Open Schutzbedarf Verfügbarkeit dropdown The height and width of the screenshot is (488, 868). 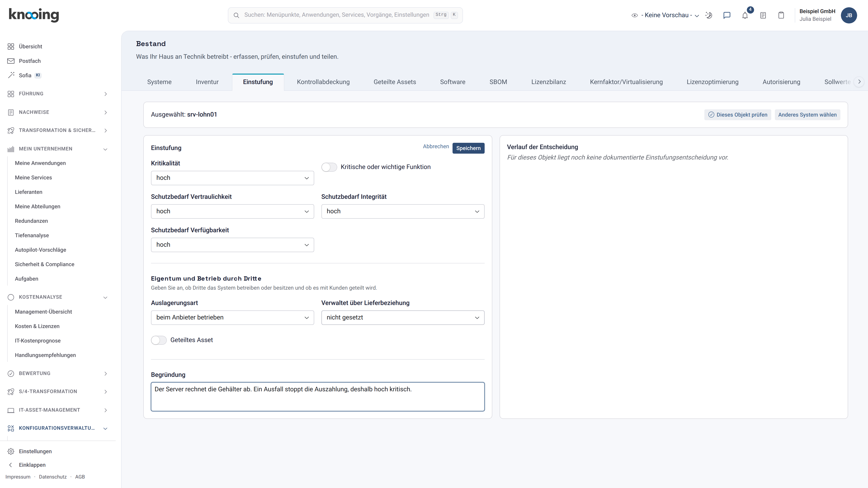pos(233,245)
